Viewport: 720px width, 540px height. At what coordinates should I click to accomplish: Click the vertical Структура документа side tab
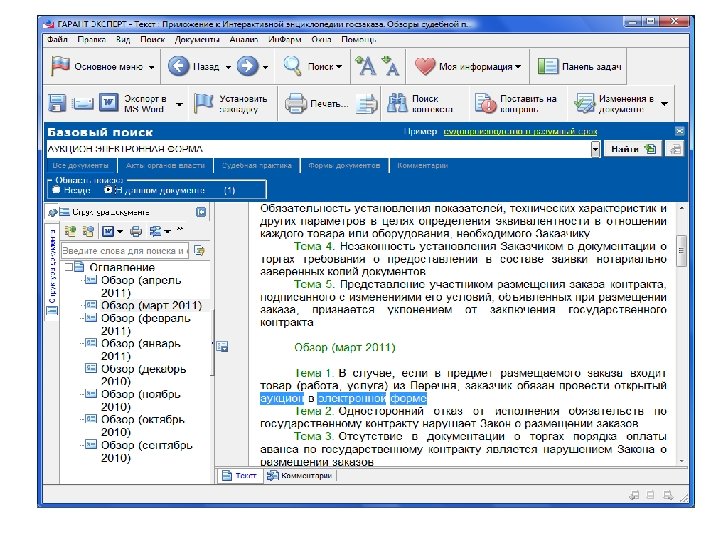coord(52,270)
